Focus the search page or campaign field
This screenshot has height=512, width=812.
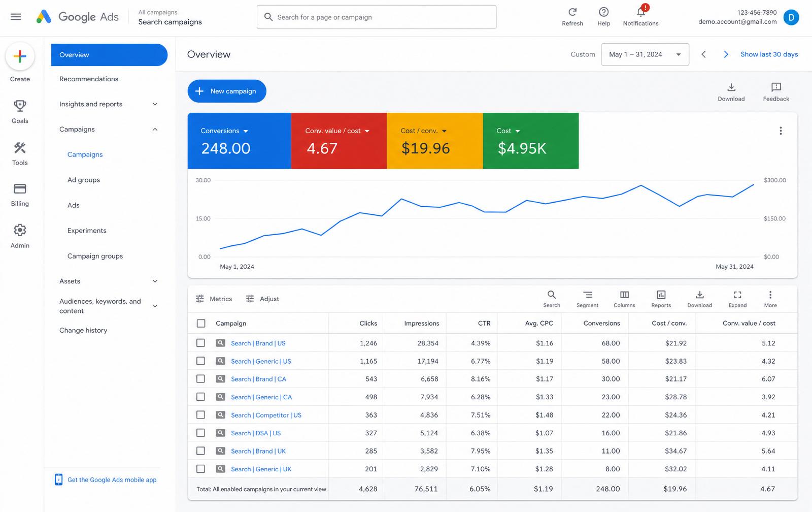[x=377, y=17]
